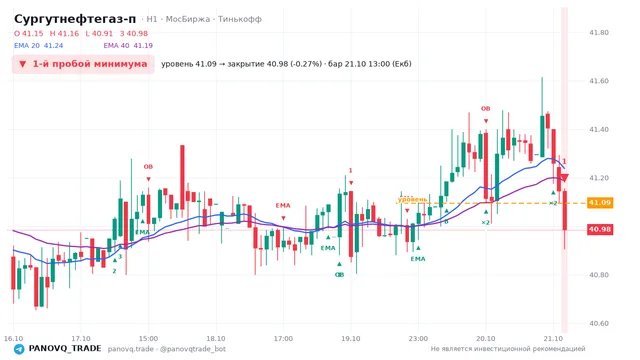Click the 41.20 price axis label
The height and width of the screenshot is (360, 640).
pos(599,178)
